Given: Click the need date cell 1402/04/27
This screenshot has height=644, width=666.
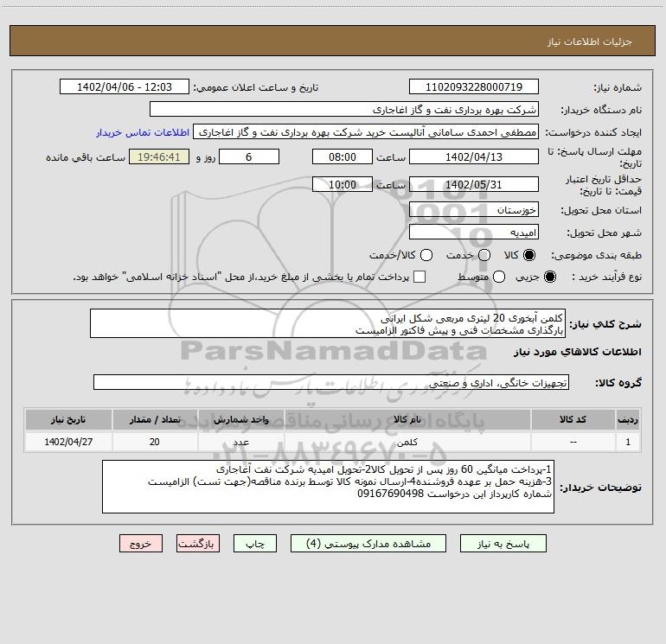Looking at the screenshot, I should 68,442.
